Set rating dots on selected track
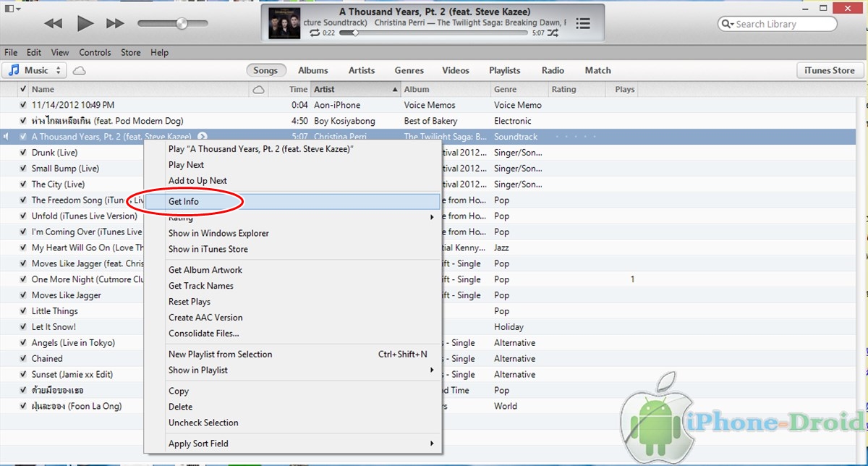 click(x=576, y=137)
